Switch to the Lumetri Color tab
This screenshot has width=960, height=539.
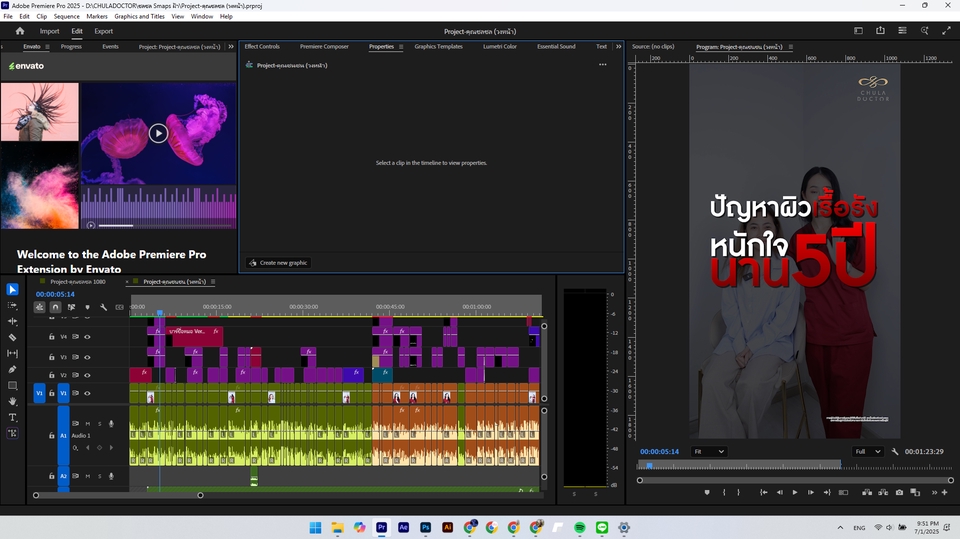coord(499,46)
